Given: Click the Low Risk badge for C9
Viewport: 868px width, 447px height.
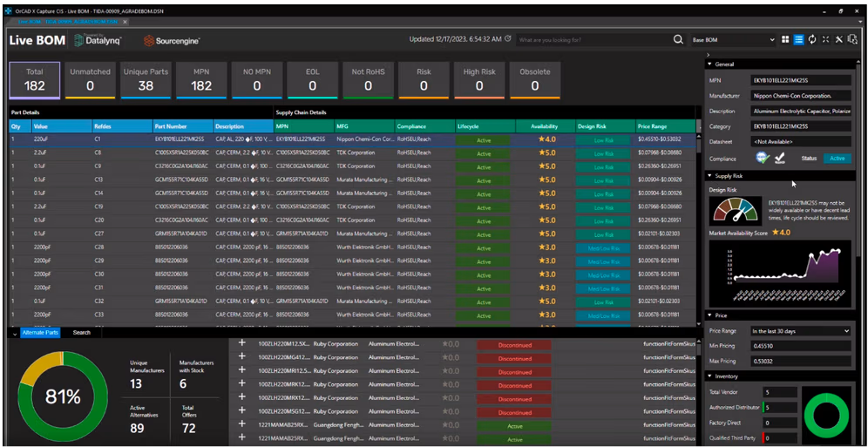Looking at the screenshot, I should coord(605,166).
